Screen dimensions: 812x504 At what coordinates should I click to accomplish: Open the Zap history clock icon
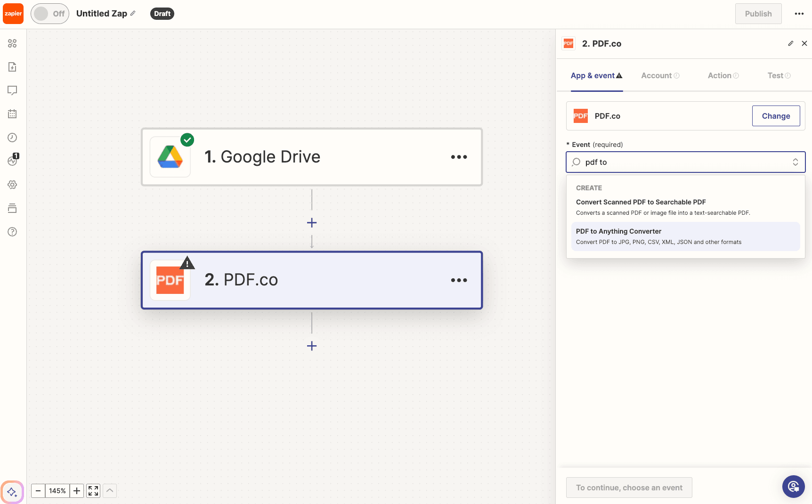pos(12,138)
